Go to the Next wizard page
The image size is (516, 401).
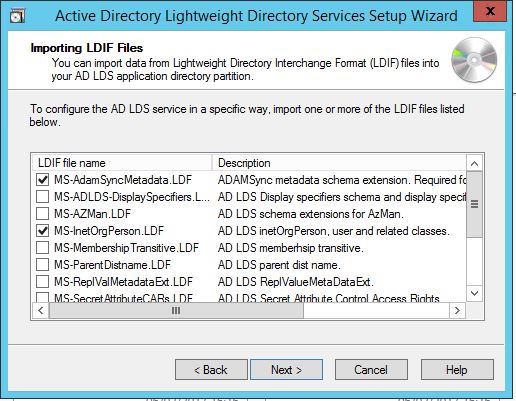286,370
